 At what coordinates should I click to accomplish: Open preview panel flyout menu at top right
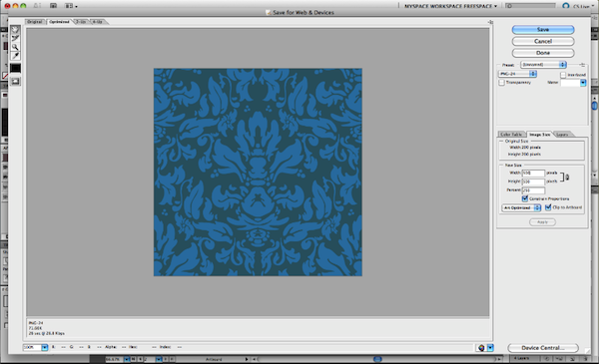click(490, 22)
